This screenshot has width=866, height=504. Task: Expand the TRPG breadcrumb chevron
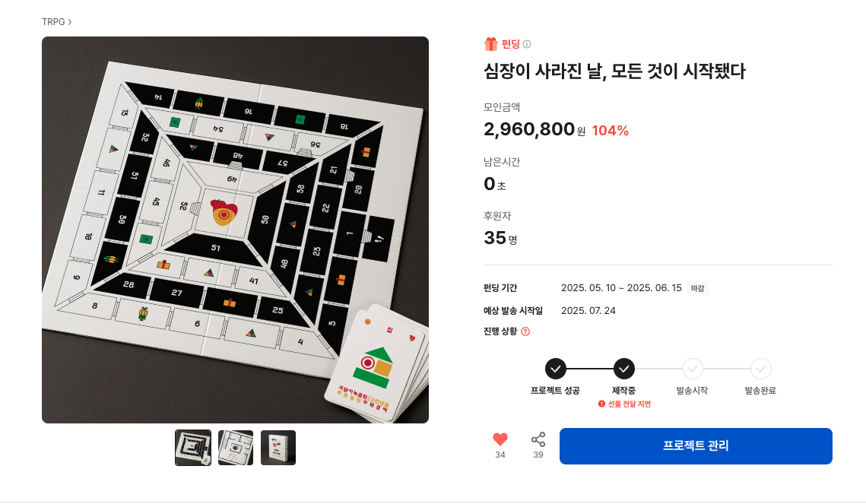click(70, 22)
